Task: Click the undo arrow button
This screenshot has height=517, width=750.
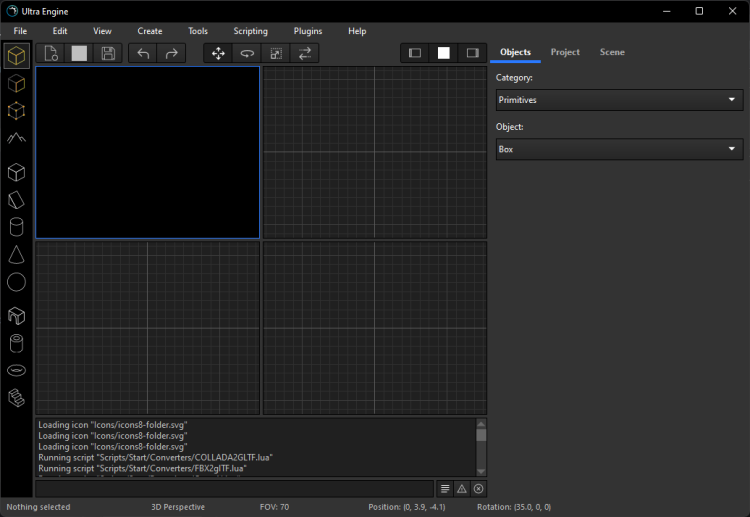Action: (143, 53)
